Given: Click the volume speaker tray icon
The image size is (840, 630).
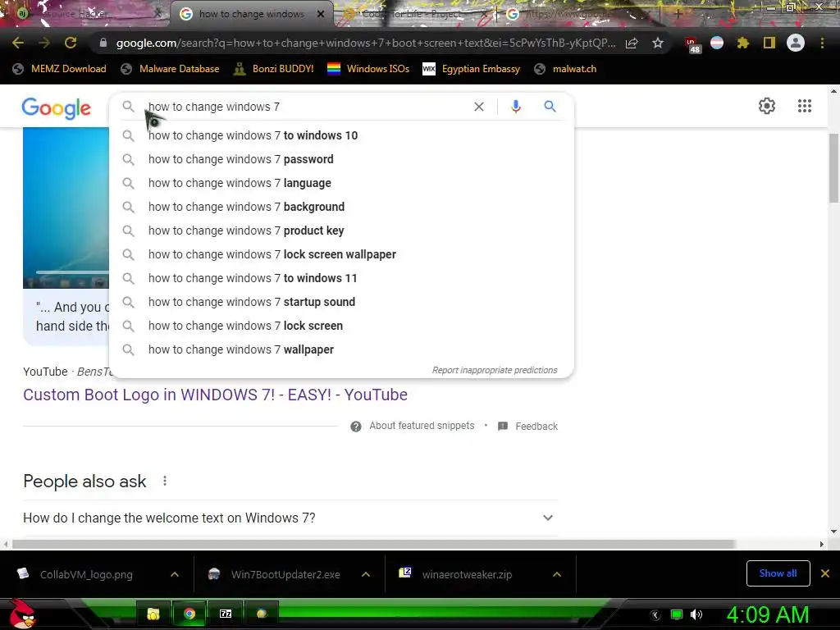Looking at the screenshot, I should click(x=696, y=614).
